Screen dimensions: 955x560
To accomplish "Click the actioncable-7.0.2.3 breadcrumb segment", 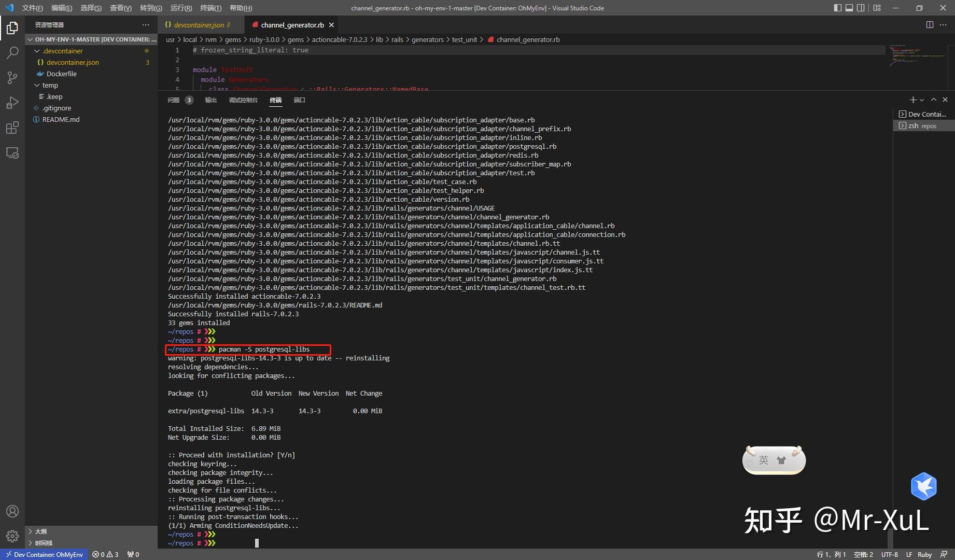I will [339, 39].
